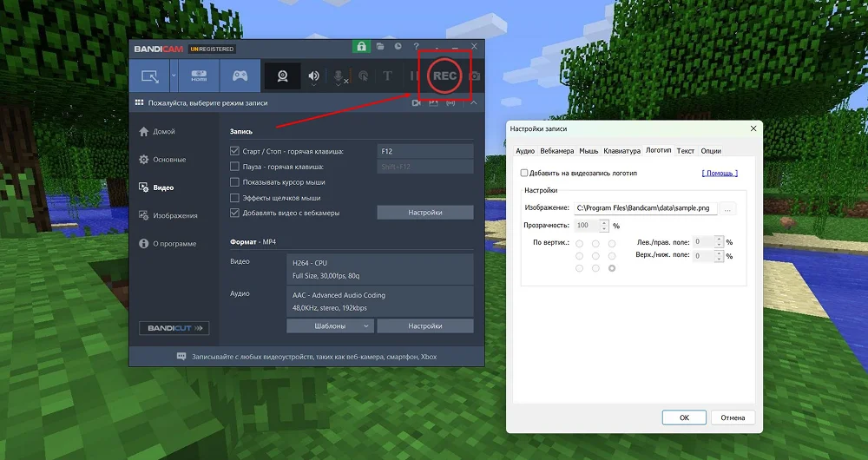The height and width of the screenshot is (460, 868).
Task: Open recording mode dropdown arrow
Action: click(174, 76)
